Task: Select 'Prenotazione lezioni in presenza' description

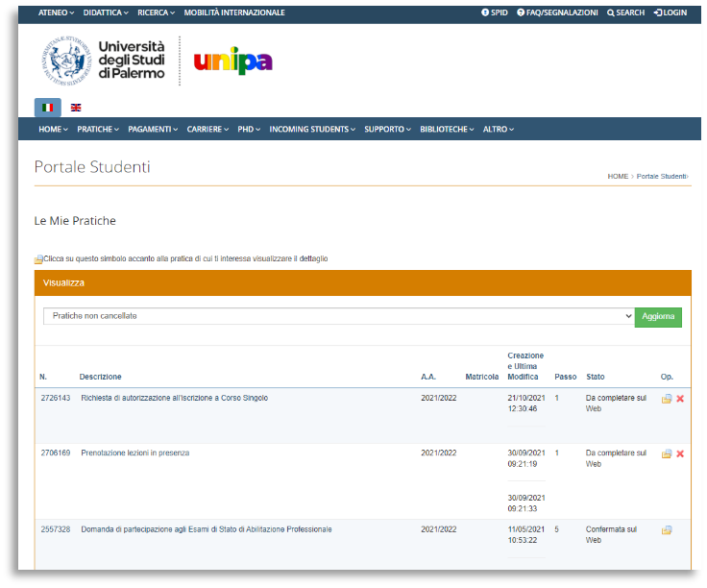Action: point(135,453)
